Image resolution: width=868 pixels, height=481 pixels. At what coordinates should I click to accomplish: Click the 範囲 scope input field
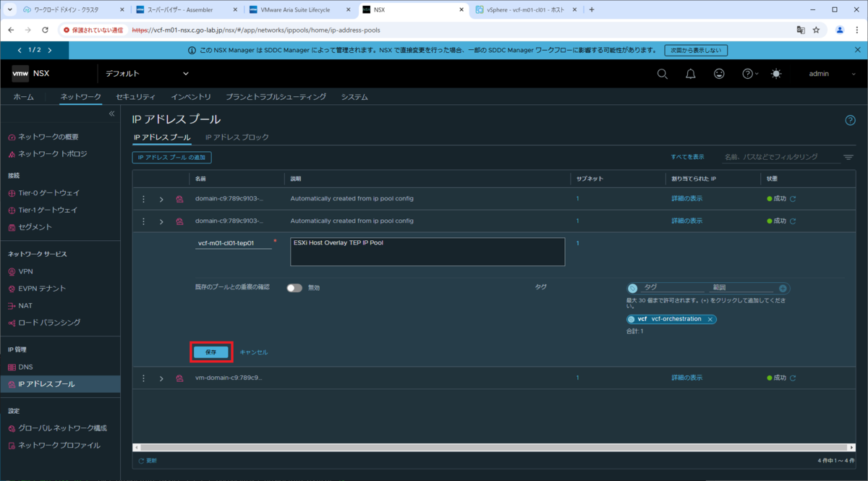click(x=741, y=288)
